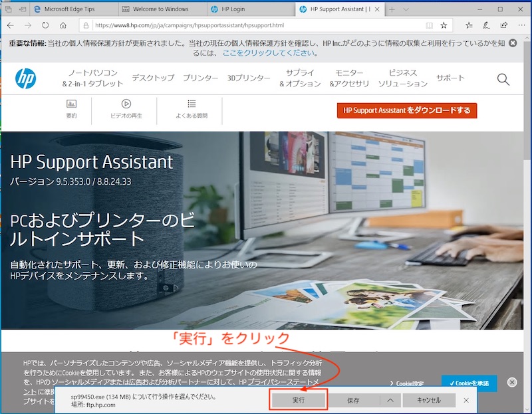The image size is (532, 414).
Task: Click the browser Forward arrow
Action: click(x=28, y=25)
